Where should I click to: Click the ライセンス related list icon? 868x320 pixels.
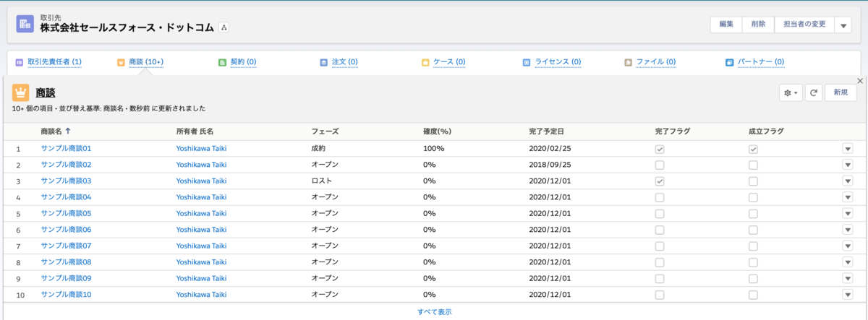coord(527,62)
